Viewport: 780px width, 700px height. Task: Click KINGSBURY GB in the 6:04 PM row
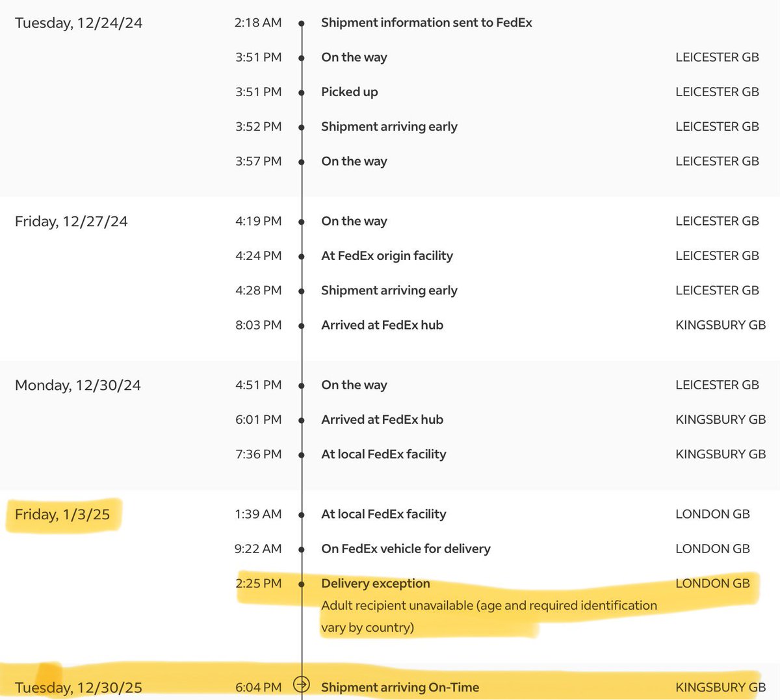[720, 687]
